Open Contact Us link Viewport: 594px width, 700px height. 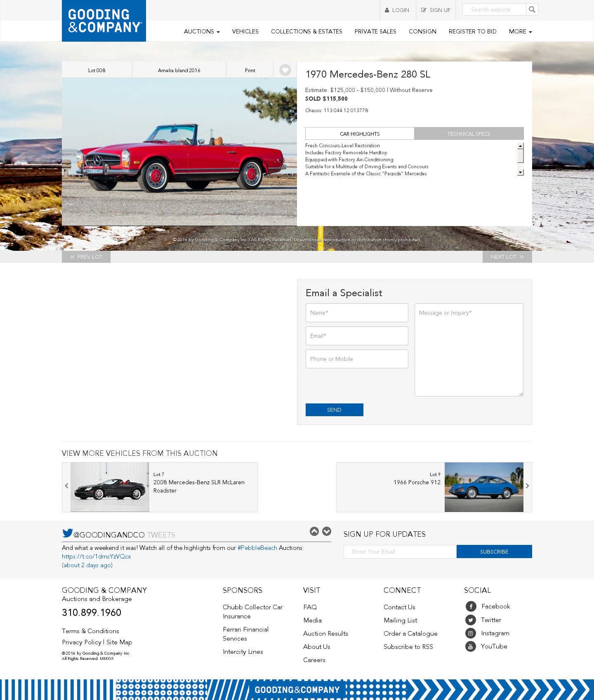[x=399, y=607]
